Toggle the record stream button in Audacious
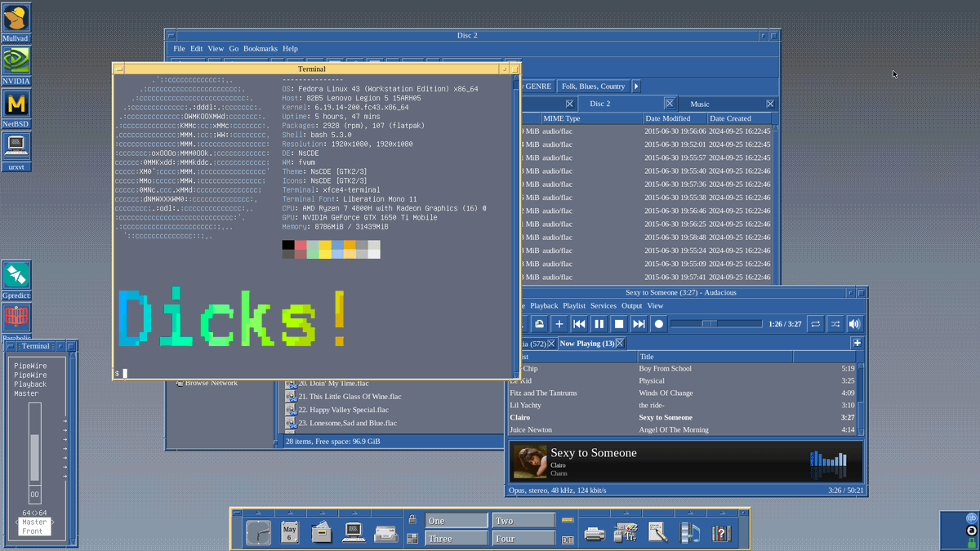Screen dimensions: 980x551 click(658, 324)
